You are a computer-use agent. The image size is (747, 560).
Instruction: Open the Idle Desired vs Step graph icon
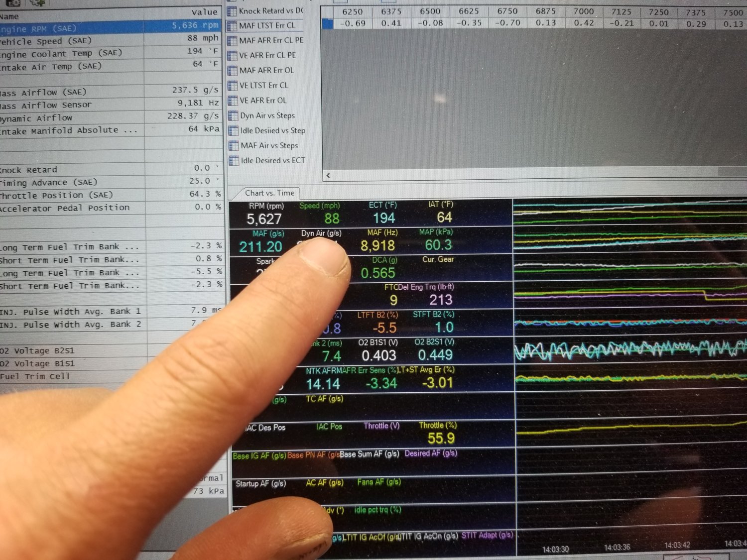coord(233,131)
